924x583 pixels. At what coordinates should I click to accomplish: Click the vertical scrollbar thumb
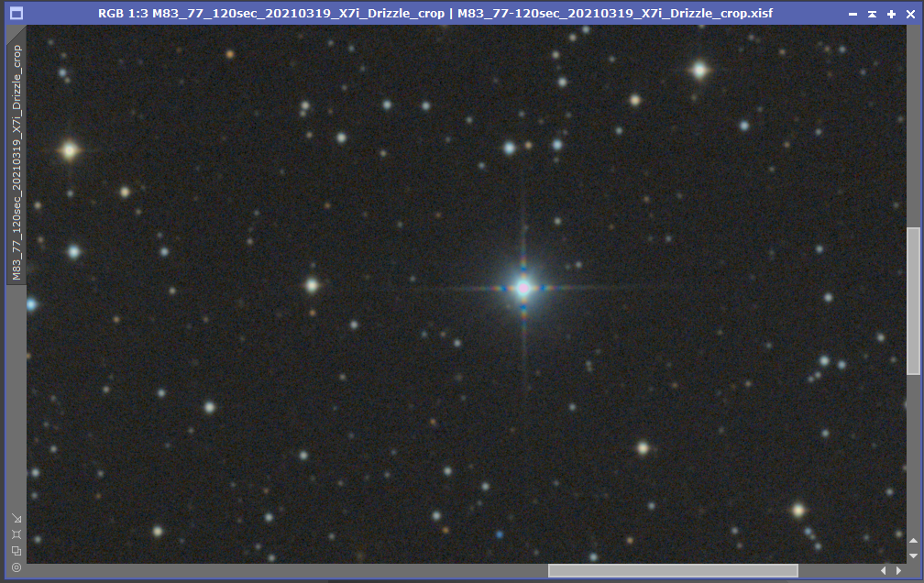[x=913, y=301]
